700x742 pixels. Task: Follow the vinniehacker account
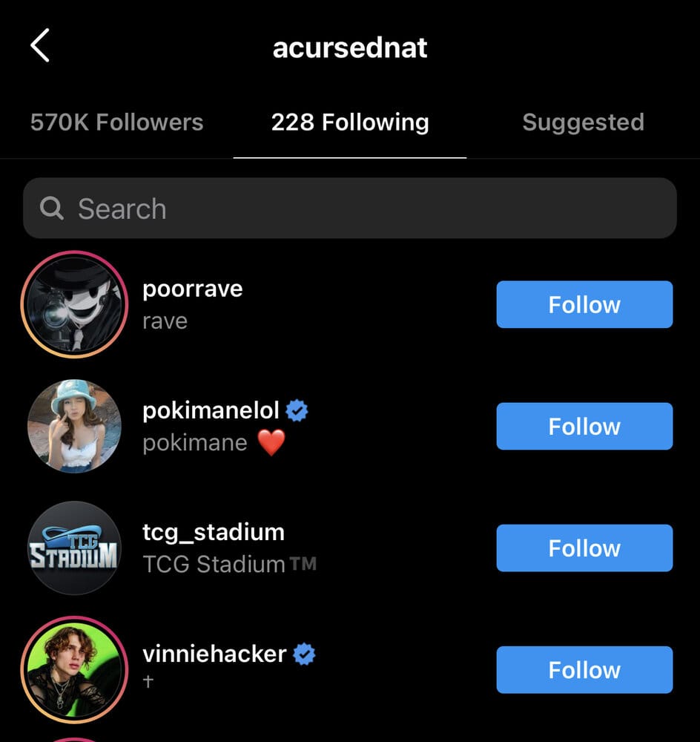(584, 669)
